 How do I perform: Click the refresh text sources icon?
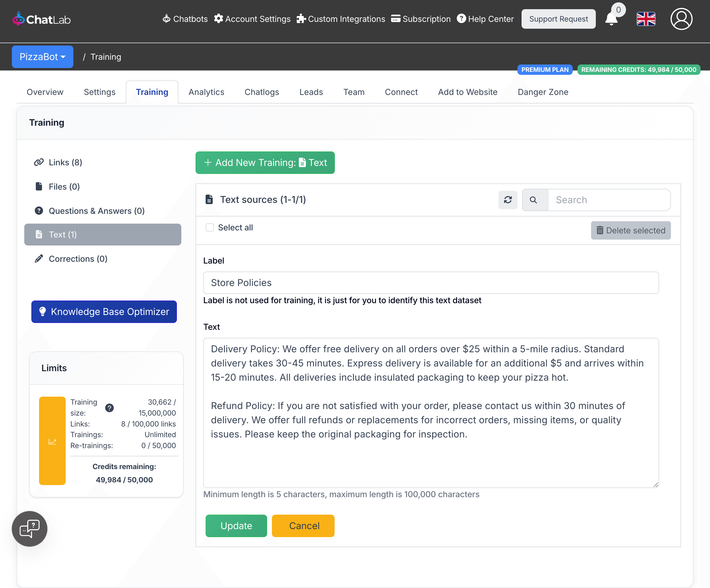pos(507,200)
